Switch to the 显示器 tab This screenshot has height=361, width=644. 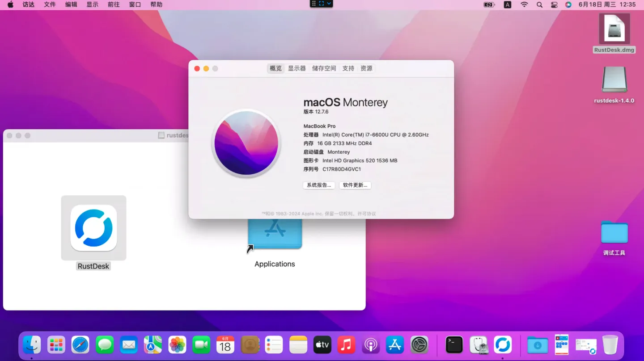[x=297, y=68]
